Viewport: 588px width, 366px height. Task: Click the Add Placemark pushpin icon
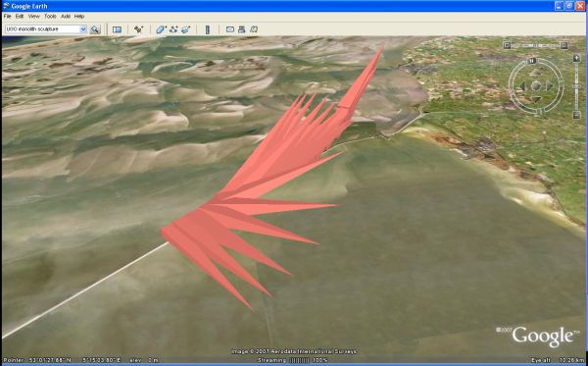tap(138, 29)
